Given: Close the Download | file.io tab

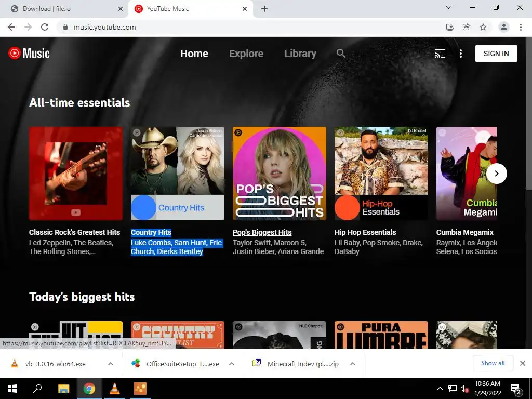Looking at the screenshot, I should (121, 9).
